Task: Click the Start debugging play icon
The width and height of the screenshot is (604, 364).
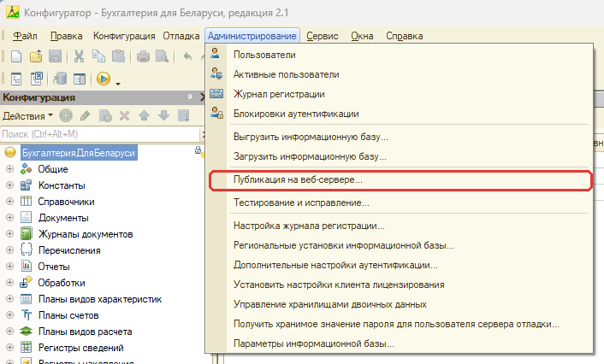Action: [x=104, y=79]
